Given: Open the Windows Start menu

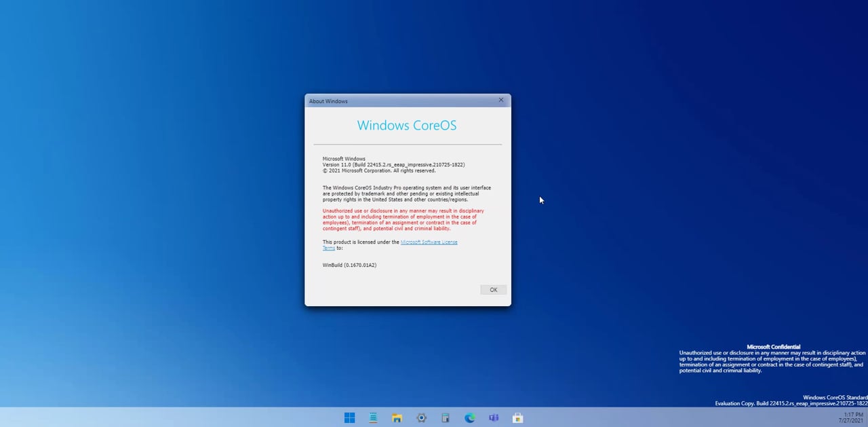Looking at the screenshot, I should click(x=349, y=417).
